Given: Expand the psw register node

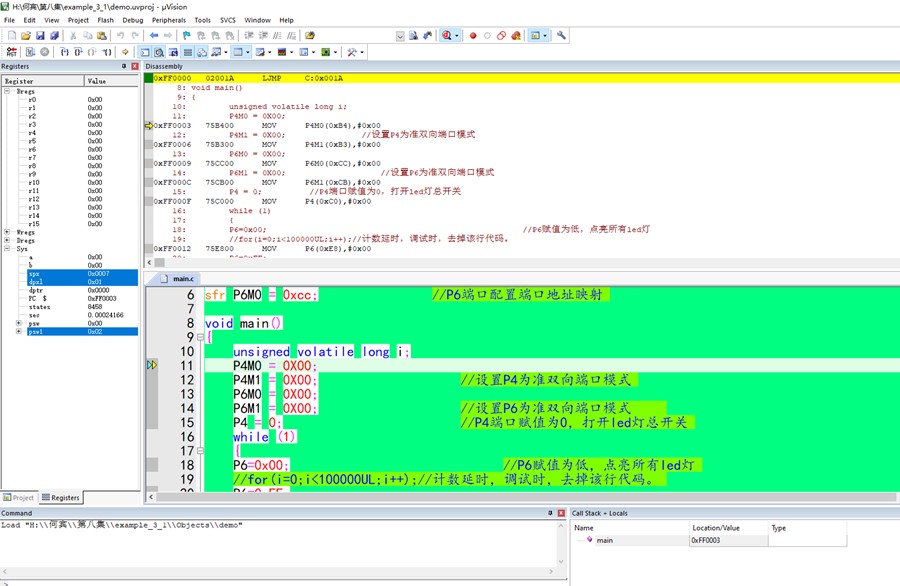Looking at the screenshot, I should click(19, 323).
